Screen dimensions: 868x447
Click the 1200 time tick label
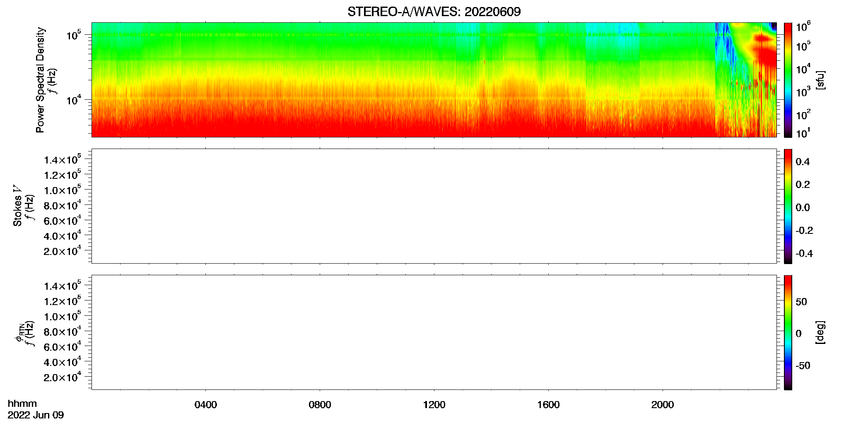pos(434,405)
